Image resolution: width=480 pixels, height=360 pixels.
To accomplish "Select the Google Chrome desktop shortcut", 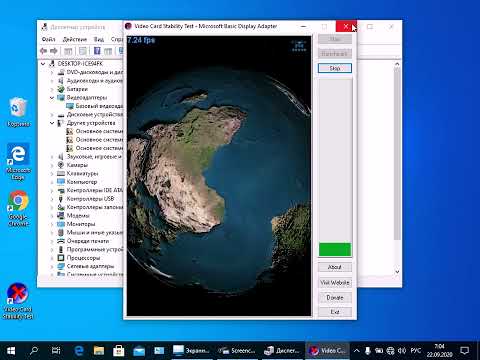I will (x=18, y=208).
